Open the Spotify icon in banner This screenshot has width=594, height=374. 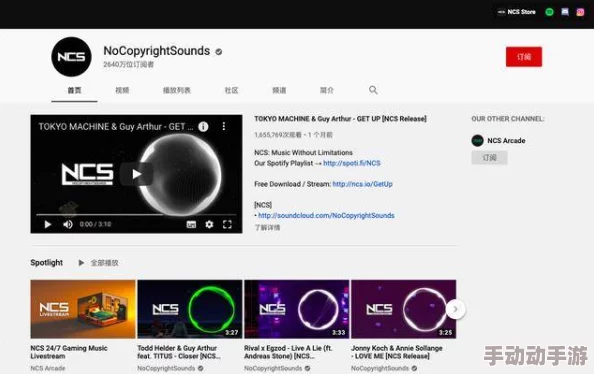point(549,12)
